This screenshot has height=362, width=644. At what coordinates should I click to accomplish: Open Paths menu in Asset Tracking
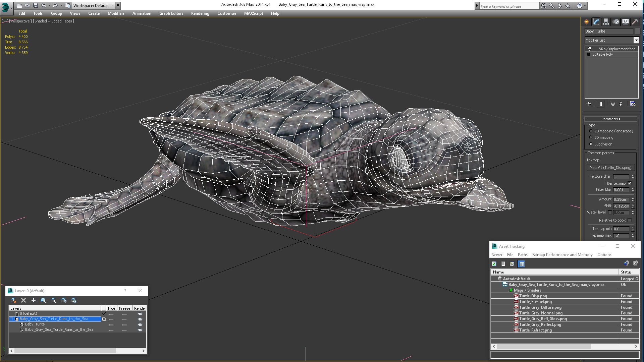pos(523,255)
